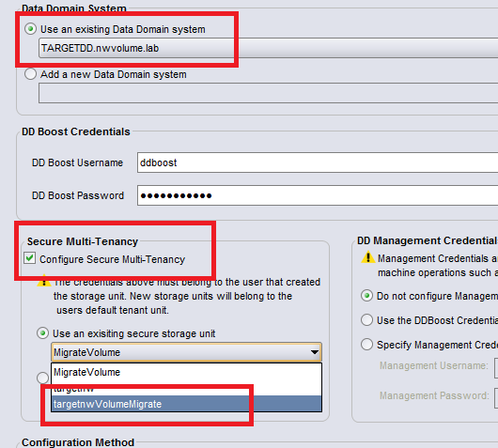Select the radio button left of the dropdown list
This screenshot has height=448, width=498.
coord(42,378)
